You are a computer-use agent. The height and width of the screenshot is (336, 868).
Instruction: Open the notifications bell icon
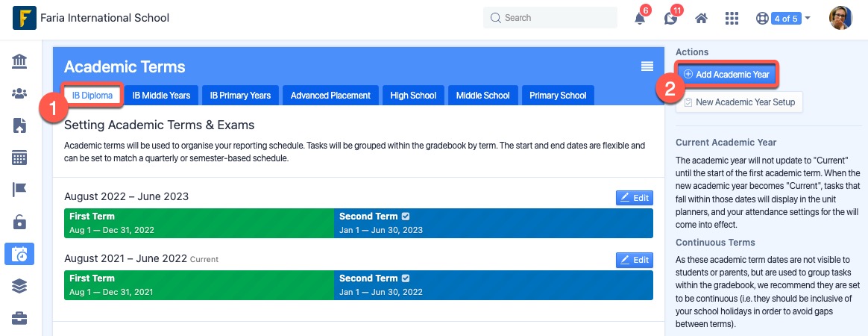pyautogui.click(x=640, y=19)
